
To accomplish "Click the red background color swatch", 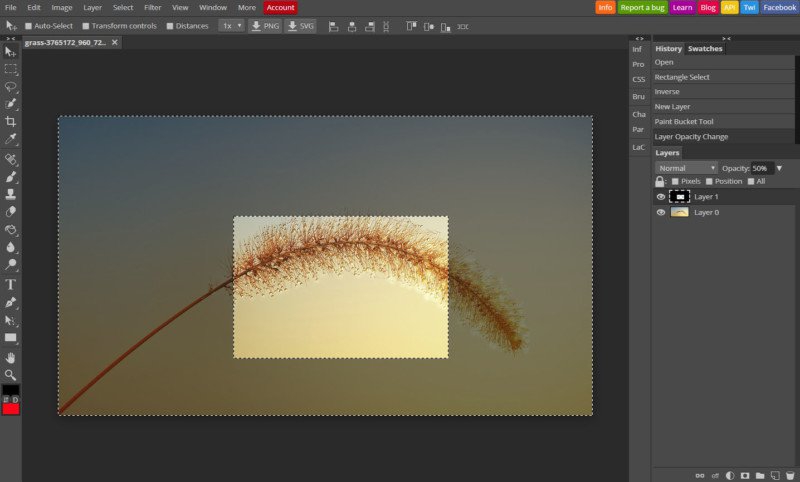I will click(x=11, y=408).
